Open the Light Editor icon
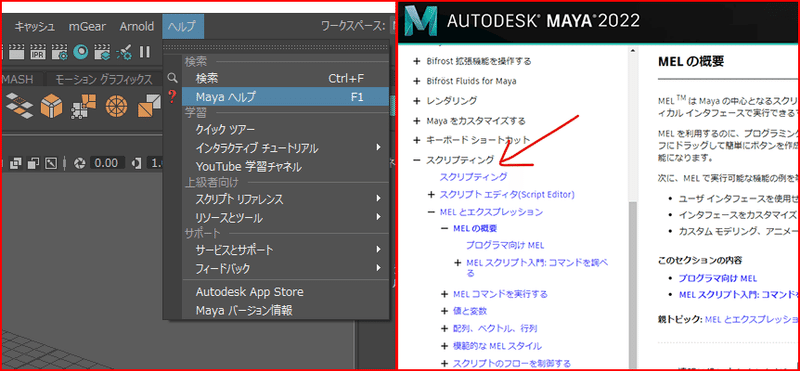Image resolution: width=800 pixels, height=371 pixels. coord(123,51)
